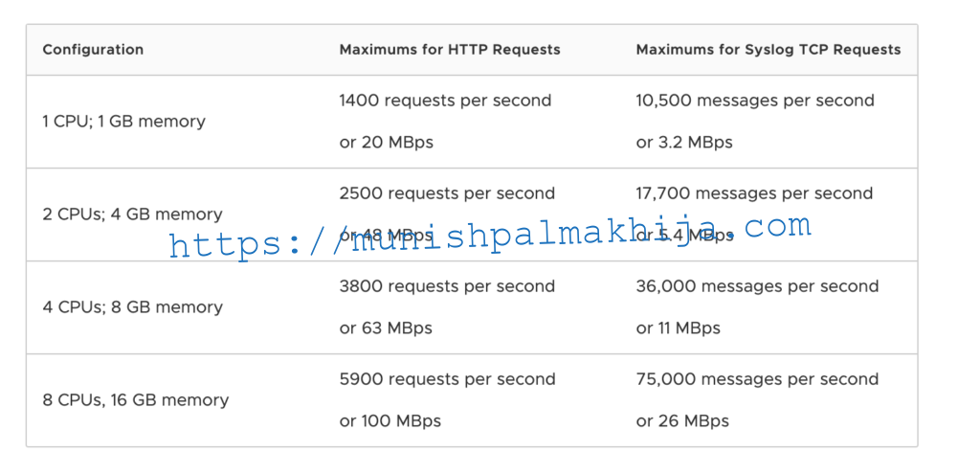Click the 36,000 messages per second text
The height and width of the screenshot is (475, 980).
[758, 286]
